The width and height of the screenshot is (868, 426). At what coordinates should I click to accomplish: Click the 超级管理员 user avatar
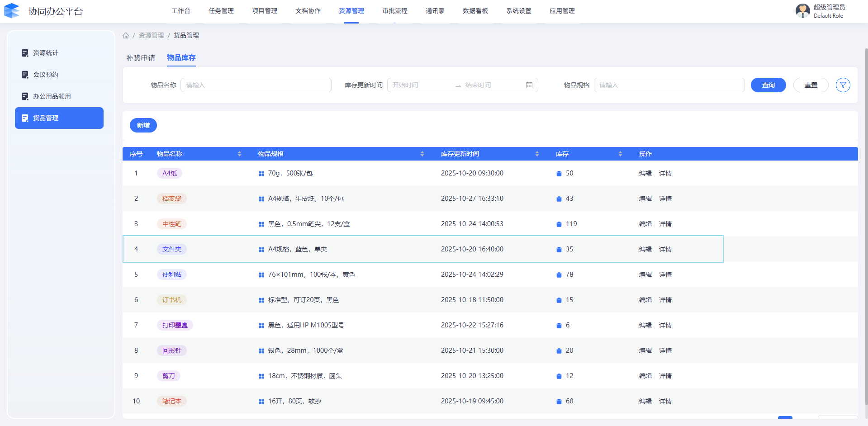click(x=802, y=11)
